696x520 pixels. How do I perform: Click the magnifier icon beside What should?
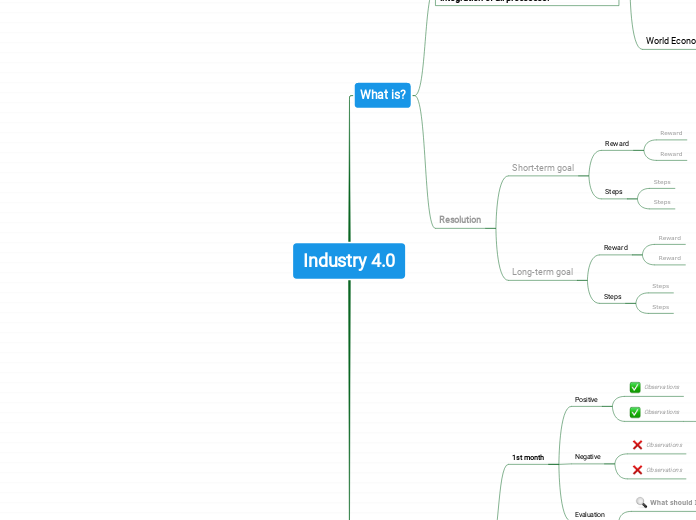pos(641,502)
